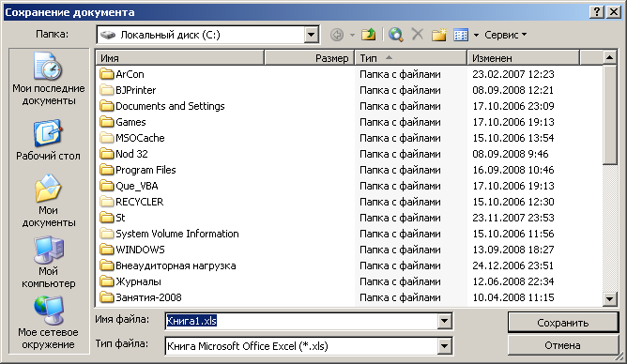Select the Занятия-2008 folder name
The width and height of the screenshot is (627, 364).
coord(148,297)
